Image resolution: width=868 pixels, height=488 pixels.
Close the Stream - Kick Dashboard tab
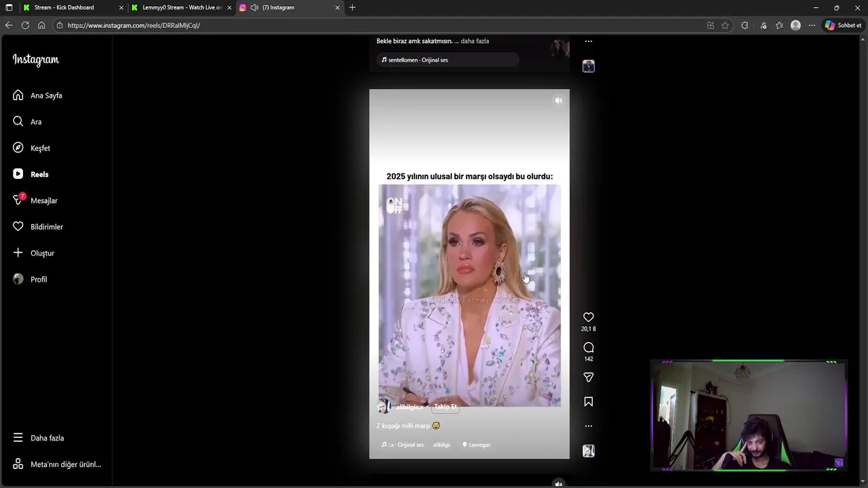121,7
